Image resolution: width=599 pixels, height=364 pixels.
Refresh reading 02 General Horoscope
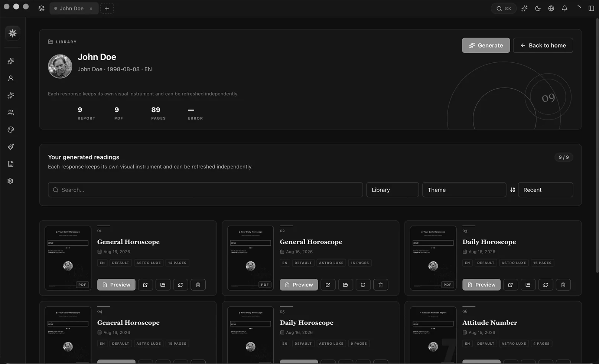click(x=363, y=285)
